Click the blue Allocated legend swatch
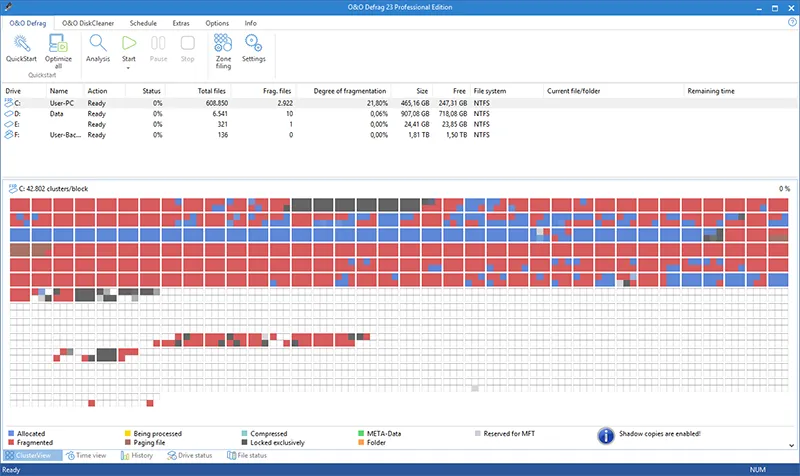 coord(11,434)
